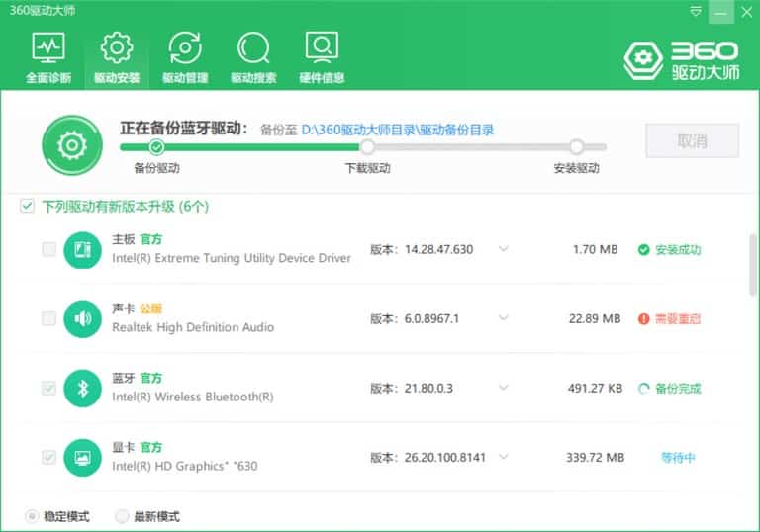Expand version dropdown for 6.0.8967.1
The height and width of the screenshot is (532, 760).
pyautogui.click(x=504, y=318)
